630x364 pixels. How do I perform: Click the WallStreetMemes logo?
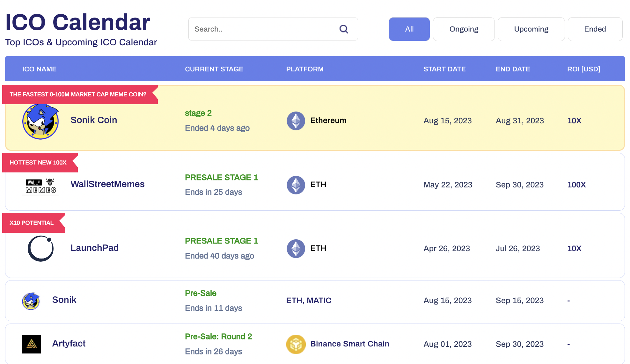(41, 186)
